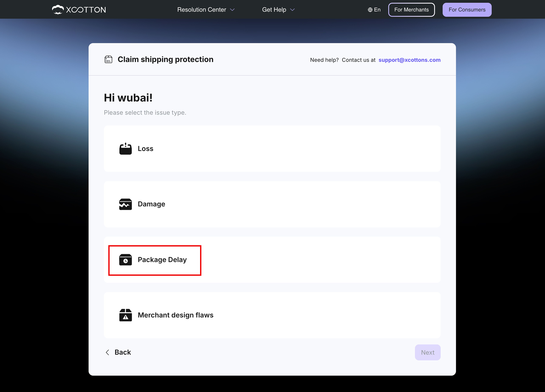Screen dimensions: 545x392
Task: Expand the Resolution Center dropdown chevron
Action: coord(232,10)
